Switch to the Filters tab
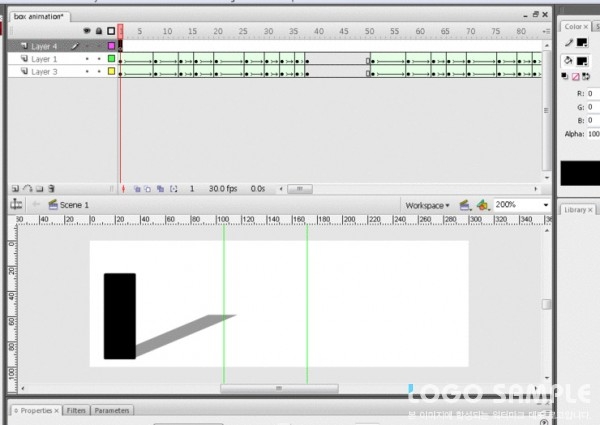 pos(76,411)
